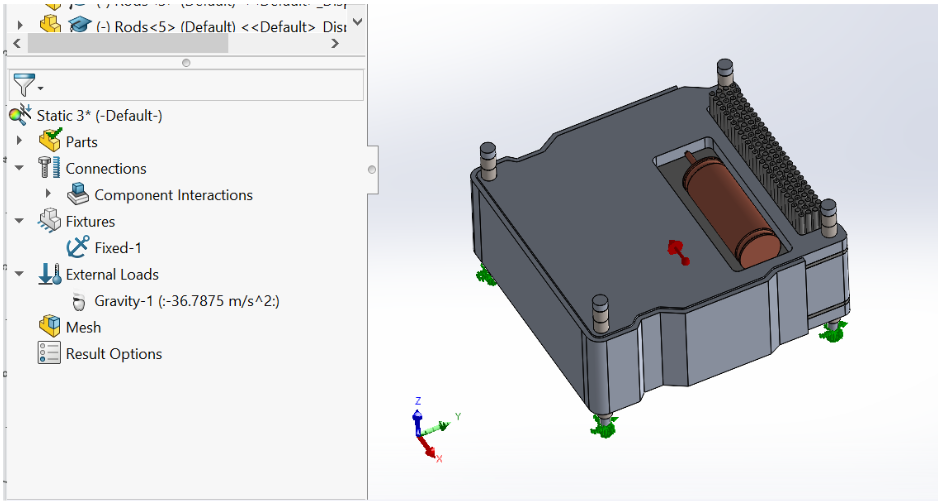The width and height of the screenshot is (938, 504).
Task: Click the Fixed-1 anchor icon
Action: [78, 246]
